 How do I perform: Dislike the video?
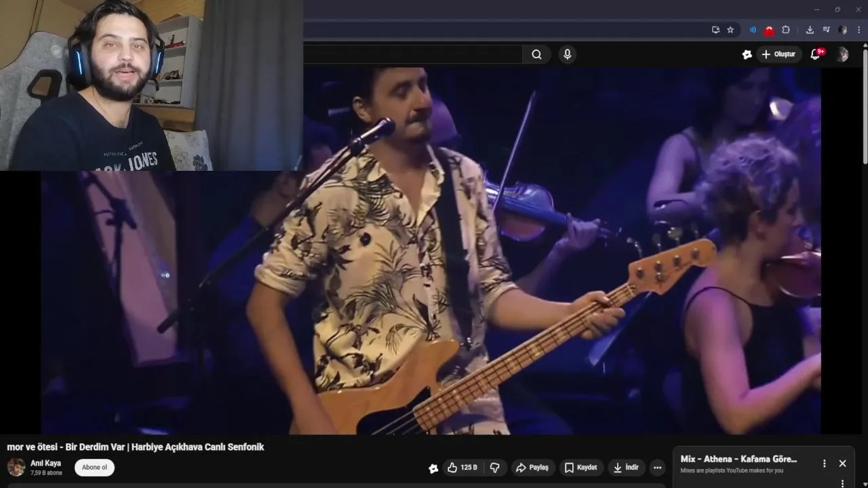(x=495, y=468)
